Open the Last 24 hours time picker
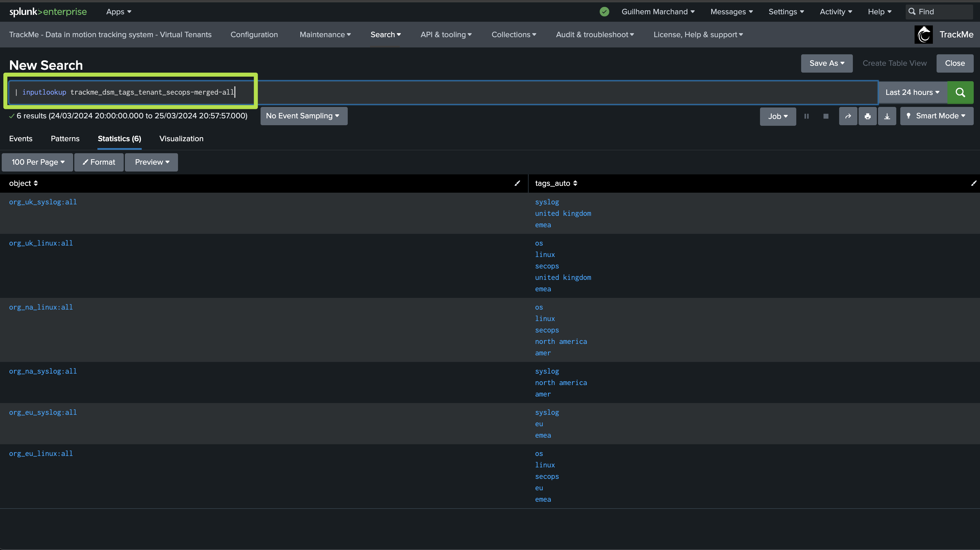Viewport: 980px width, 550px height. click(912, 93)
